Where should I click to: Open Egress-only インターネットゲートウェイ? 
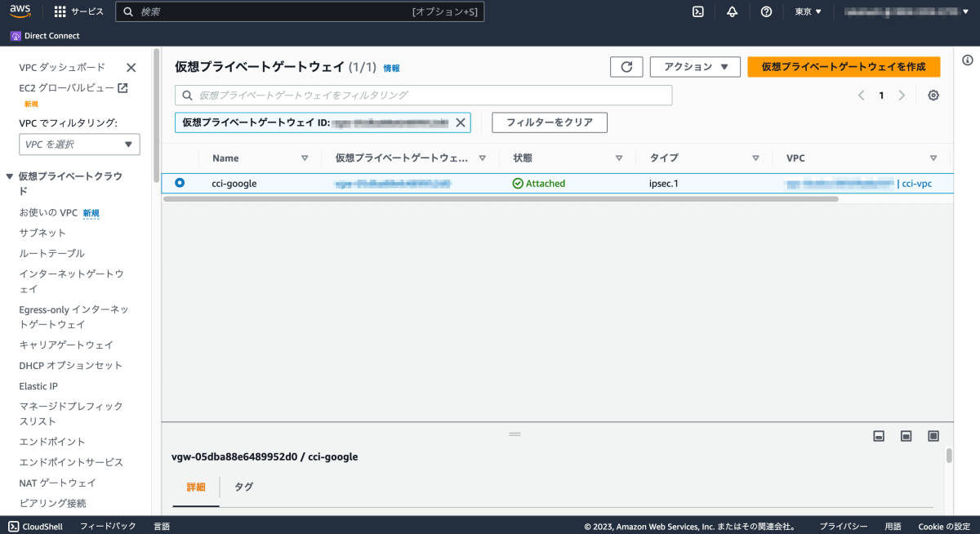point(73,317)
